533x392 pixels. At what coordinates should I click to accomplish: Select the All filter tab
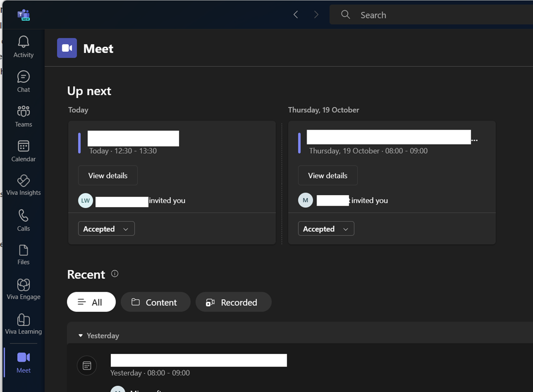click(x=91, y=302)
